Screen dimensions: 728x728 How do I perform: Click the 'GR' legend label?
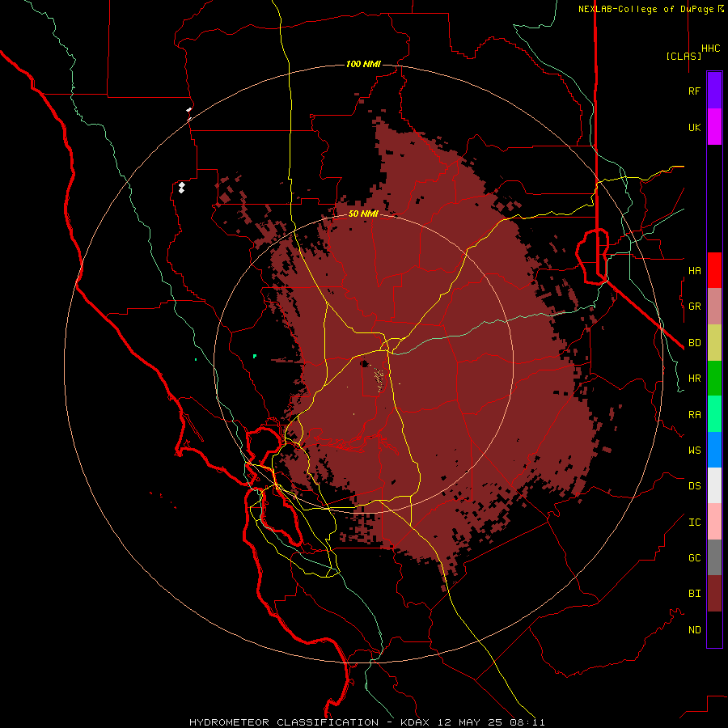point(695,307)
